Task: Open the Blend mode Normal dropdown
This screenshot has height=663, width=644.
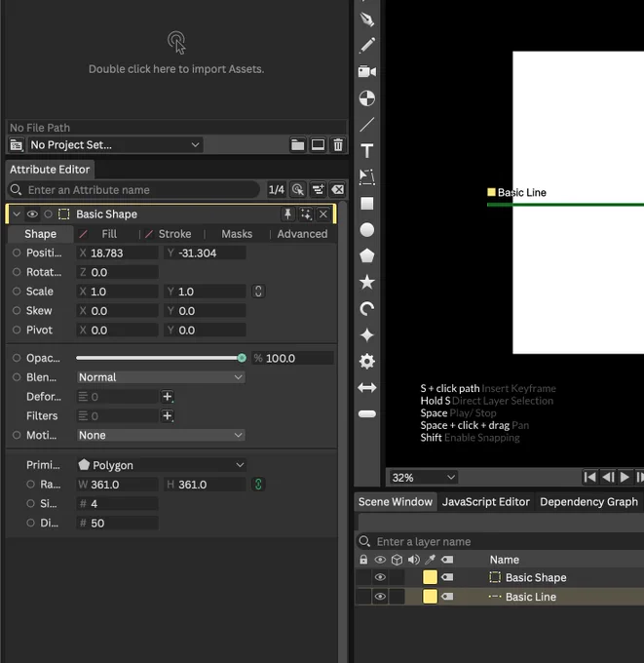Action: [x=161, y=377]
